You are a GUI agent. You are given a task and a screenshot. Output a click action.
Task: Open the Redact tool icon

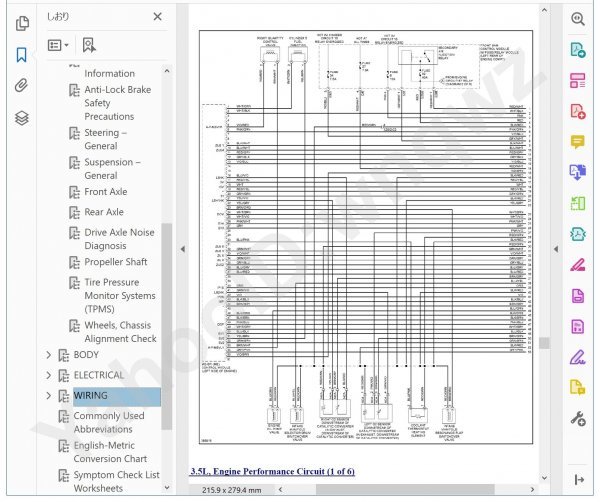577,265
